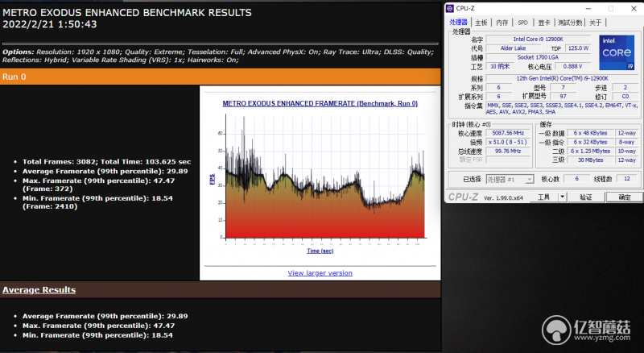644x353 pixels.
Task: Click Average Framerate under Average Results
Action: point(105,316)
